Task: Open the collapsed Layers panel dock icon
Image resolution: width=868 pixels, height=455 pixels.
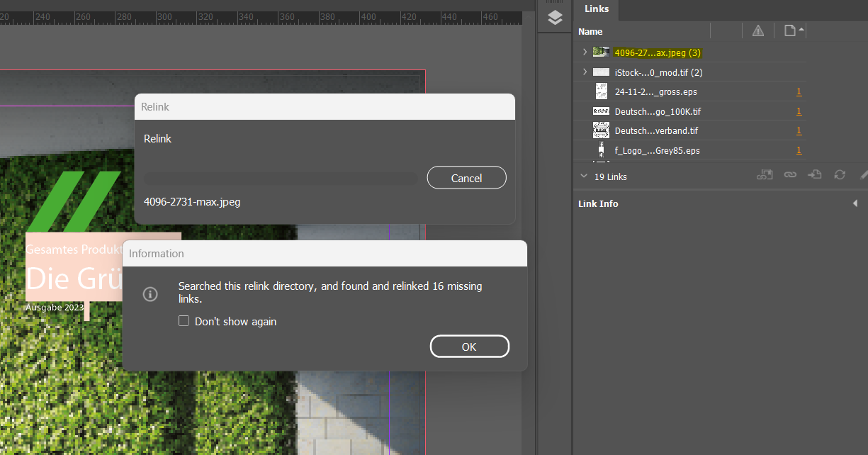Action: pyautogui.click(x=554, y=18)
